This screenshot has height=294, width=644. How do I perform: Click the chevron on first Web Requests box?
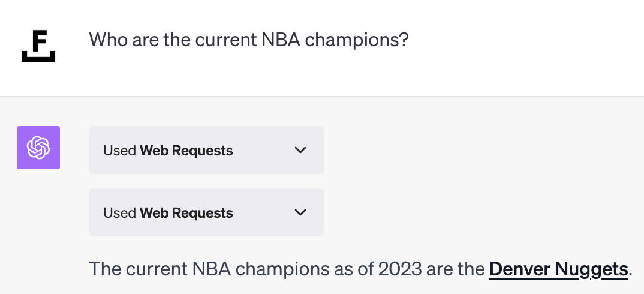click(x=300, y=150)
